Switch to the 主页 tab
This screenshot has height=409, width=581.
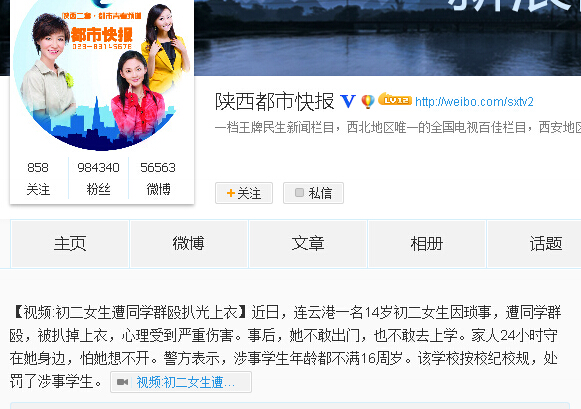coord(70,244)
